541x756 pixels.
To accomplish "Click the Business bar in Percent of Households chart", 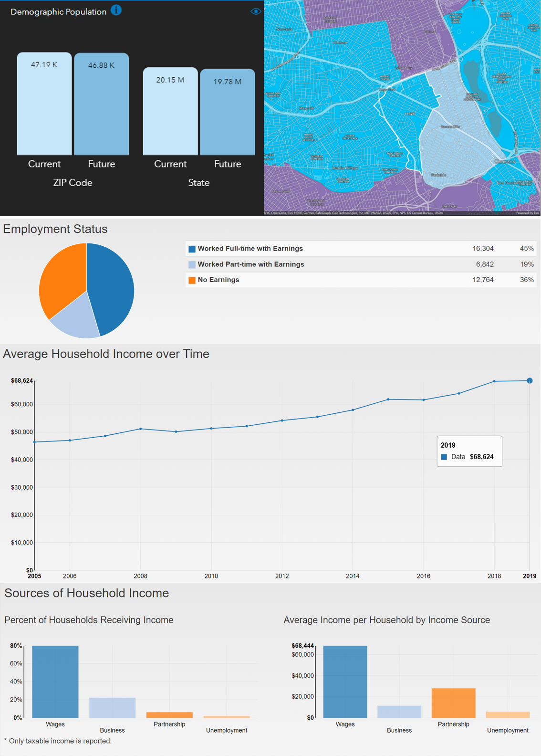I will coord(113,708).
